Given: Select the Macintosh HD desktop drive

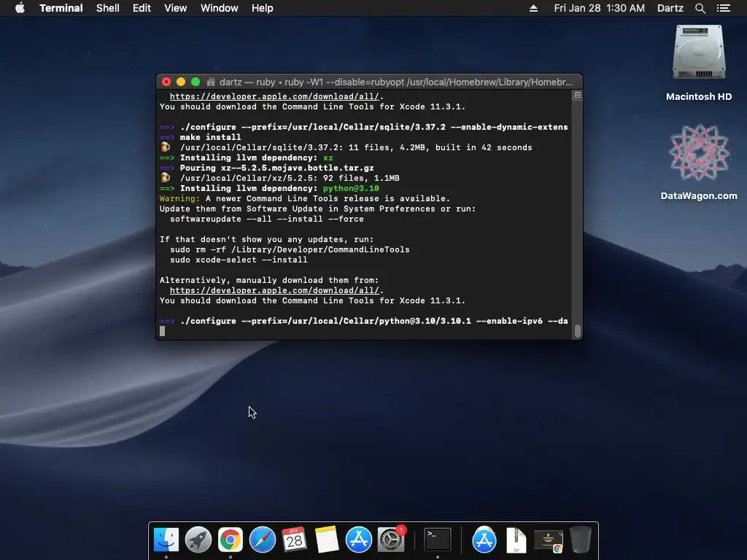Looking at the screenshot, I should coord(699,63).
